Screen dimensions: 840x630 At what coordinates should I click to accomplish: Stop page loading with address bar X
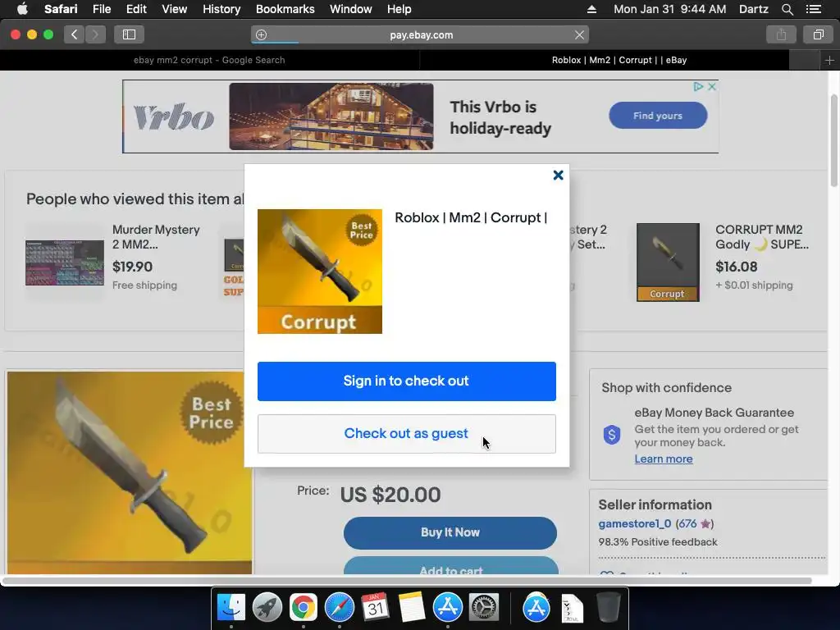pos(579,34)
